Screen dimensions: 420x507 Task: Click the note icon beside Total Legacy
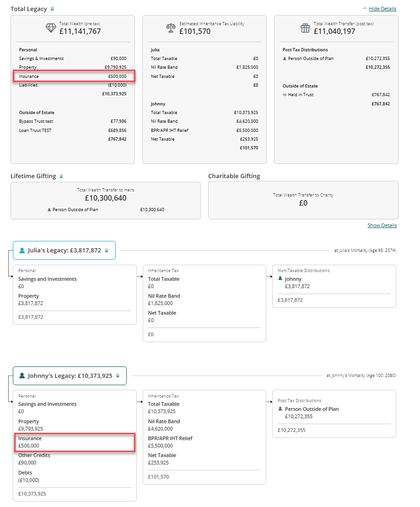[52, 9]
